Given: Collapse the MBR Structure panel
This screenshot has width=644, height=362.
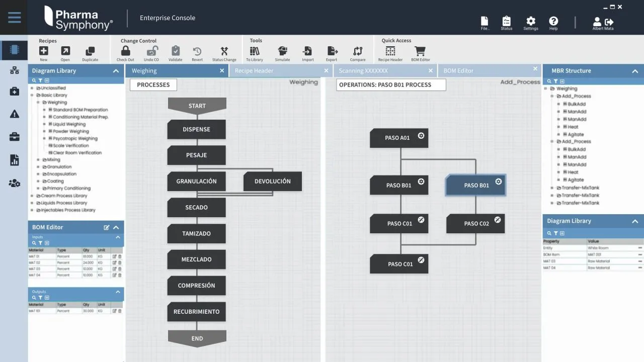Looking at the screenshot, I should tap(636, 70).
